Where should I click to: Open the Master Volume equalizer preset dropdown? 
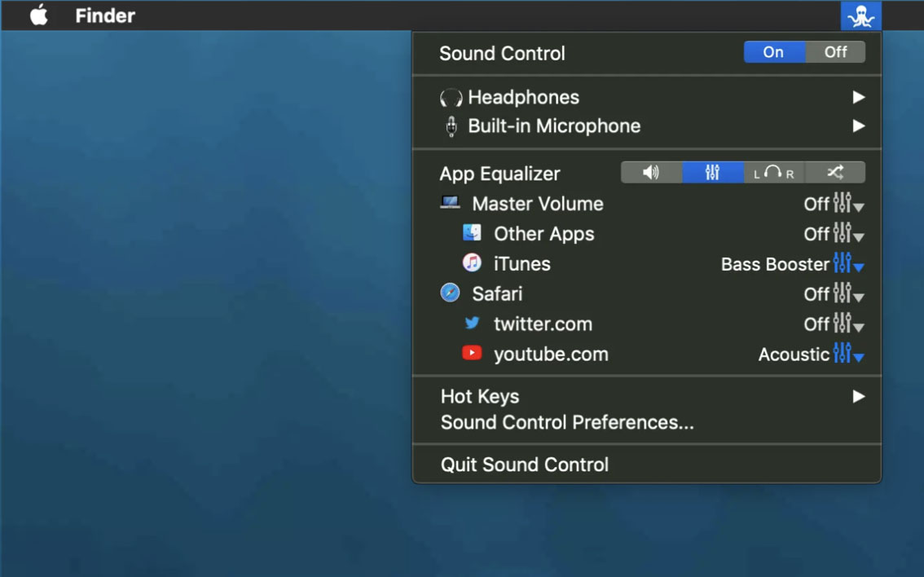847,204
